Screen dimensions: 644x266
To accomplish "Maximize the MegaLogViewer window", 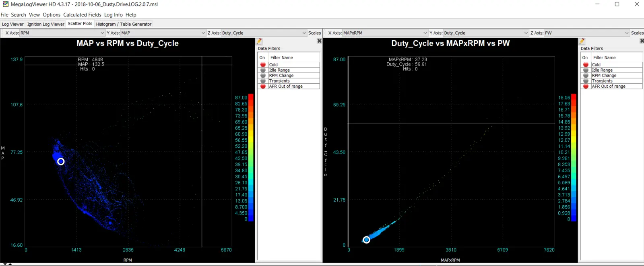I will coord(617,4).
